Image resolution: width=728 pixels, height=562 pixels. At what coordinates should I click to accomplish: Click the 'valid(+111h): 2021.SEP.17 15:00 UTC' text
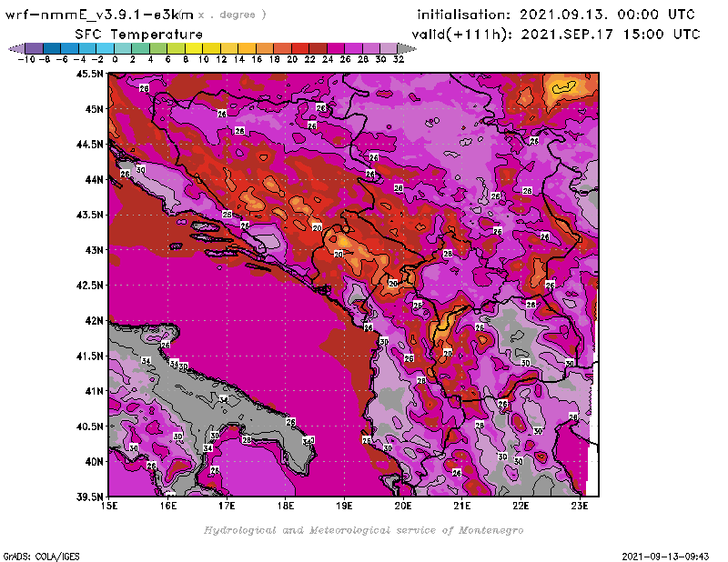pos(556,35)
